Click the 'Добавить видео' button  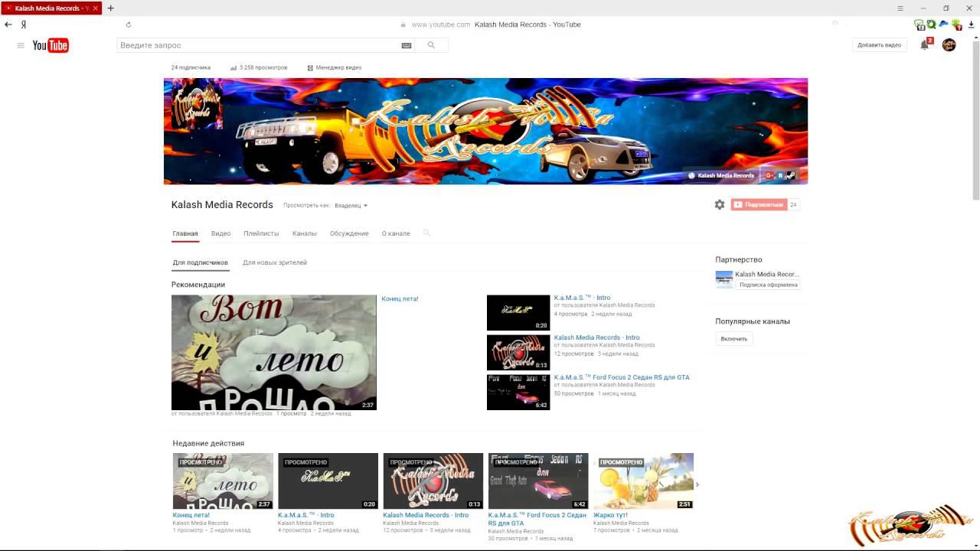pos(879,45)
